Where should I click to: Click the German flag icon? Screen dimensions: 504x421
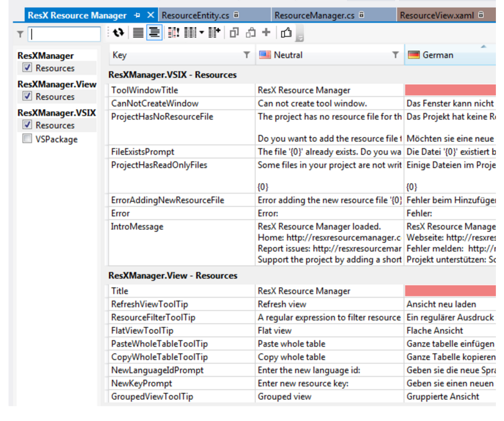414,55
